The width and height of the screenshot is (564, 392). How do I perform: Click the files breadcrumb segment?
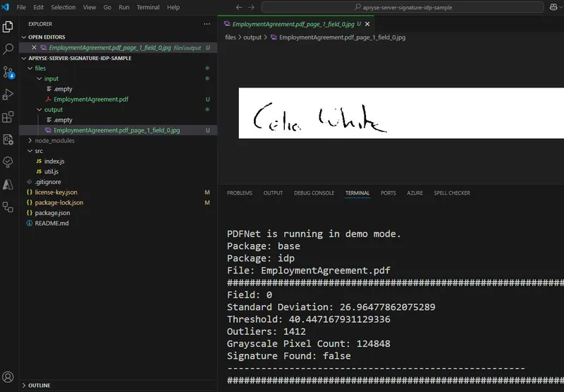[231, 37]
